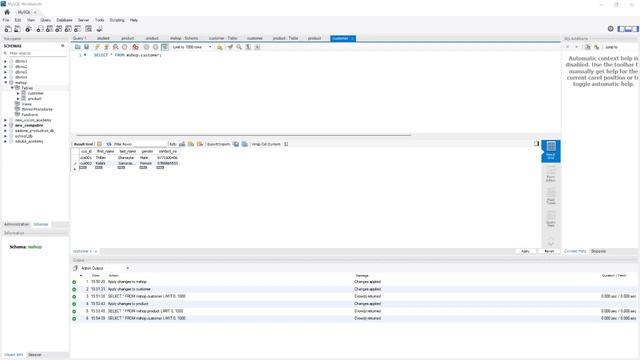Screen dimensions: 640x360
Task: Open the File menu
Action: (x=6, y=20)
